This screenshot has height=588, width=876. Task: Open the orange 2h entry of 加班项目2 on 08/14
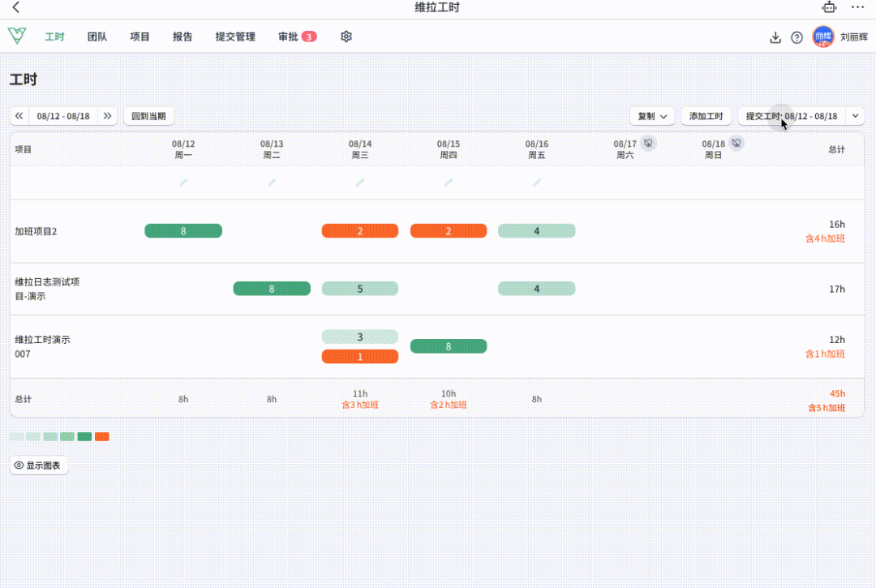tap(360, 231)
